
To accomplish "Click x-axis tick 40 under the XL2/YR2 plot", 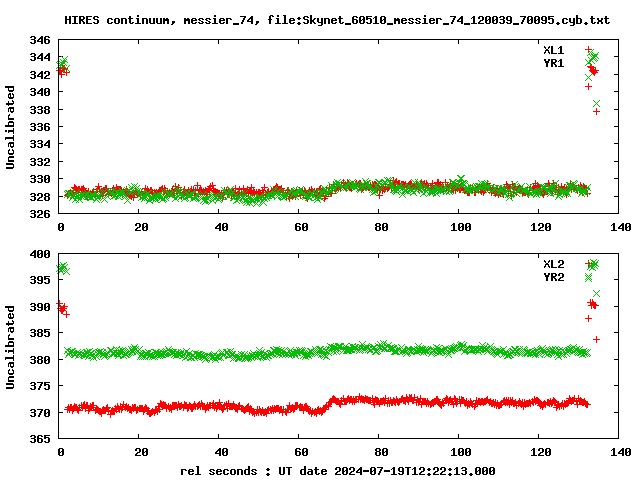I will (x=221, y=452).
